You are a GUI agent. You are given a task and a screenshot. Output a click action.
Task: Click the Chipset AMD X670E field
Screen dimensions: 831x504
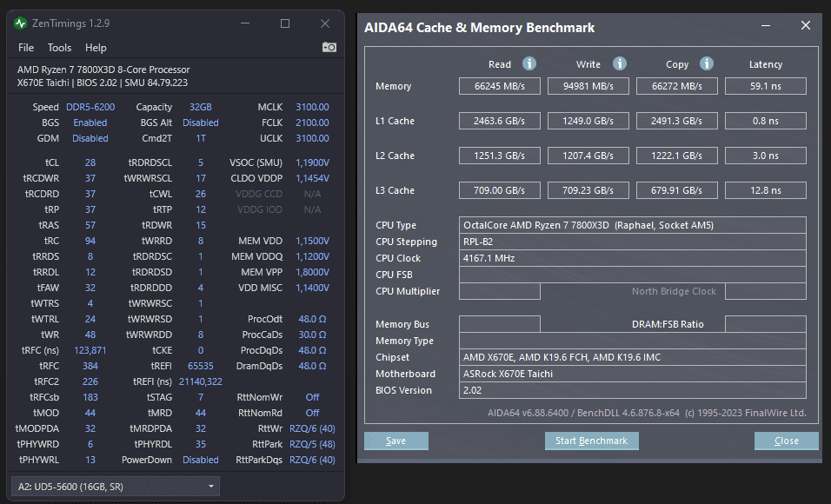point(633,357)
